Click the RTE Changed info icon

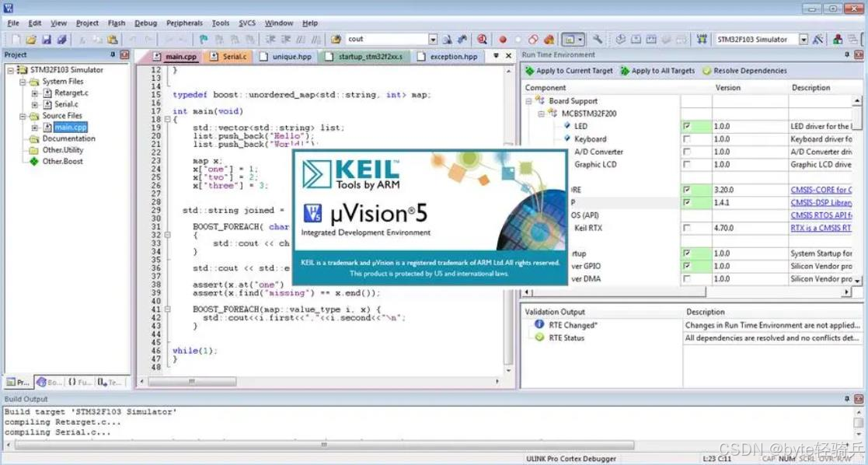tap(539, 324)
